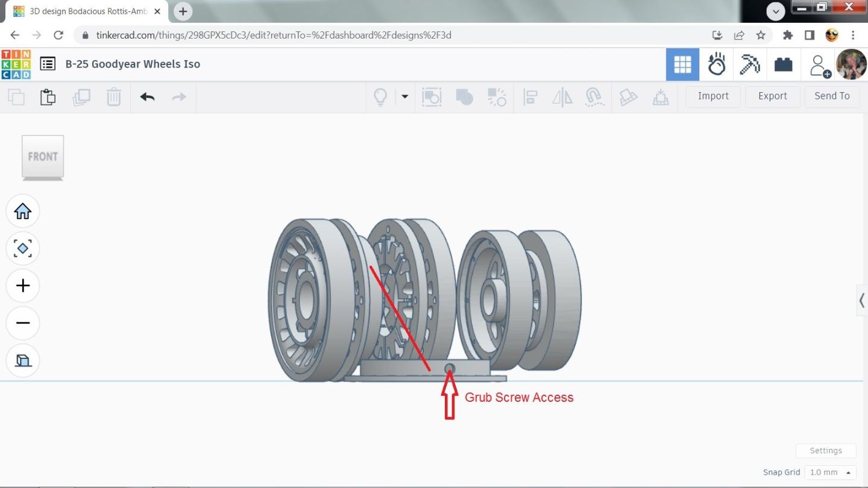The image size is (868, 488).
Task: Undo the last action
Action: click(x=147, y=96)
